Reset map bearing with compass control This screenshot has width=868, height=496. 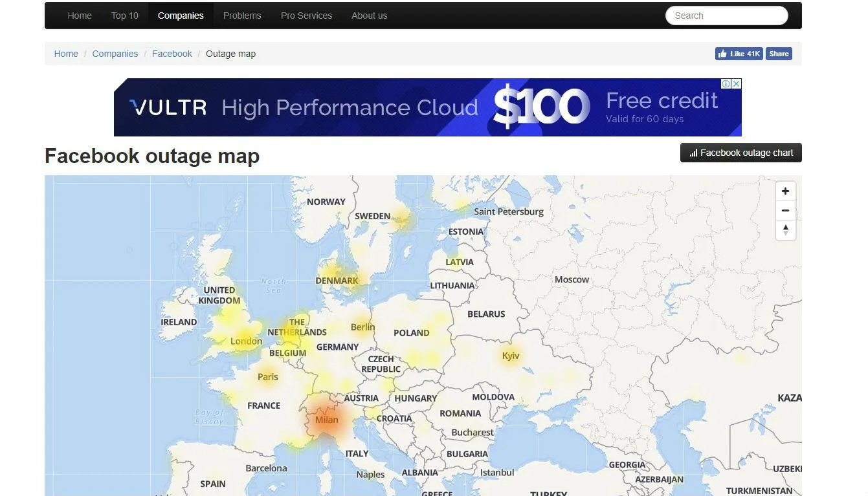point(785,230)
